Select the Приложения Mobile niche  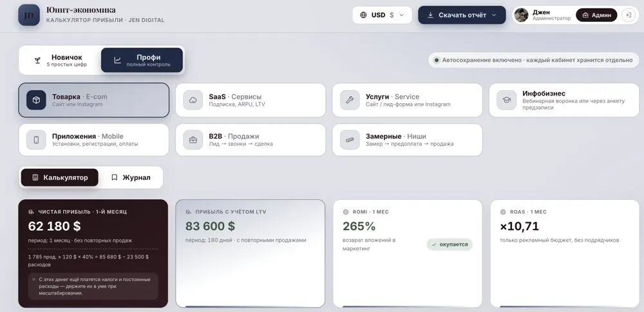(93, 140)
